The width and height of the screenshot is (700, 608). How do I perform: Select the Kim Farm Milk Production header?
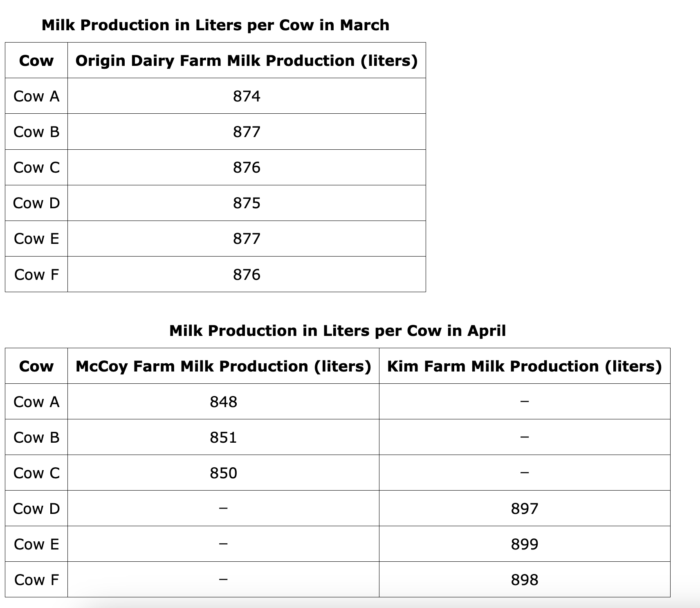[x=524, y=366]
